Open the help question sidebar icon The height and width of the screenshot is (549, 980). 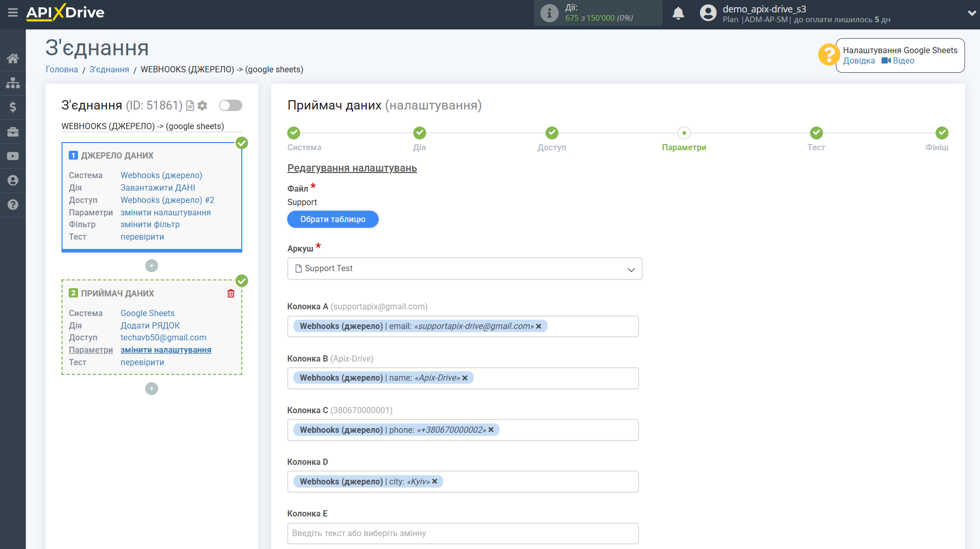13,205
